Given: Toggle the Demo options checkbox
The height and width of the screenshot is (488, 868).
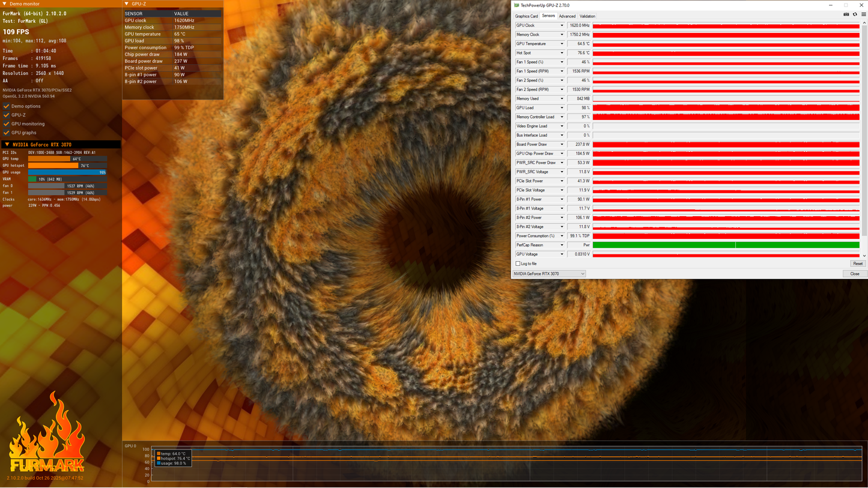Looking at the screenshot, I should 7,106.
